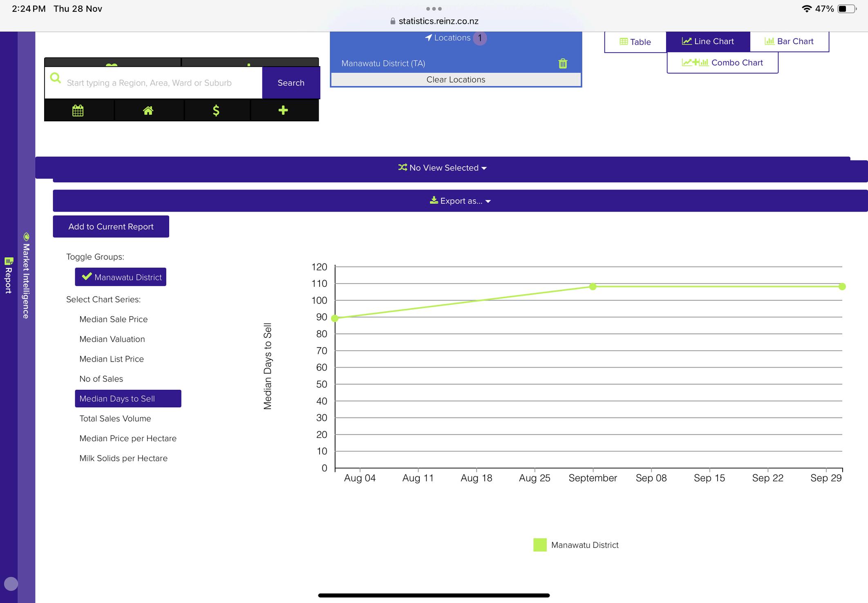Select Median Sale Price chart series
This screenshot has height=603, width=868.
click(x=113, y=319)
